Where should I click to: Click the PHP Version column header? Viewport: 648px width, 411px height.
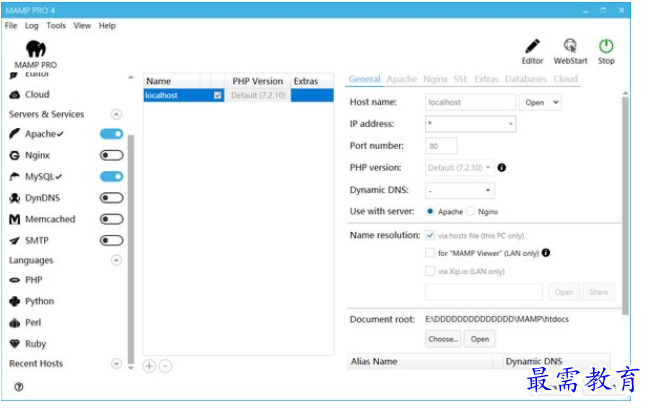coord(257,81)
